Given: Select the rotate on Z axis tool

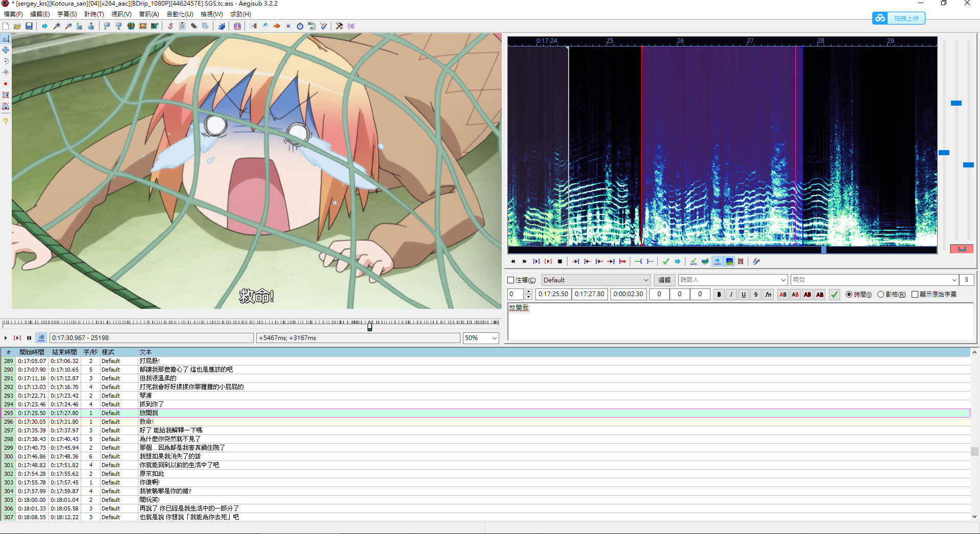Looking at the screenshot, I should click(6, 61).
